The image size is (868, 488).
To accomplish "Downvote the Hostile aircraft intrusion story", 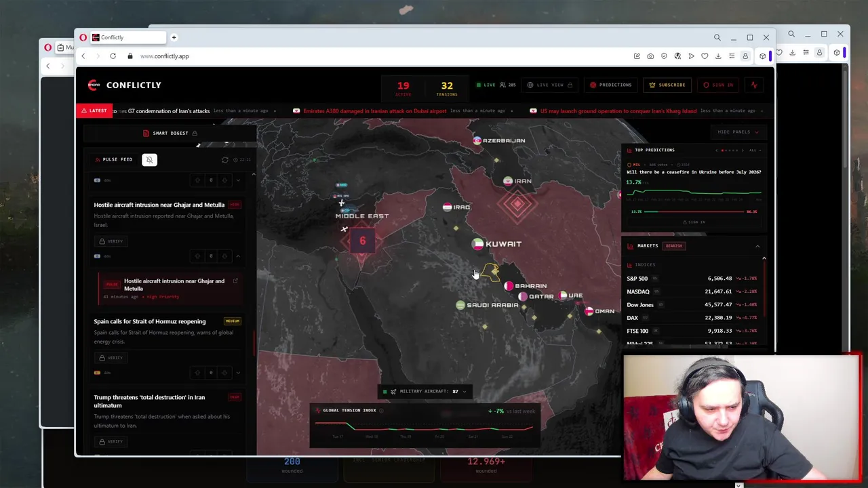I will coord(224,256).
